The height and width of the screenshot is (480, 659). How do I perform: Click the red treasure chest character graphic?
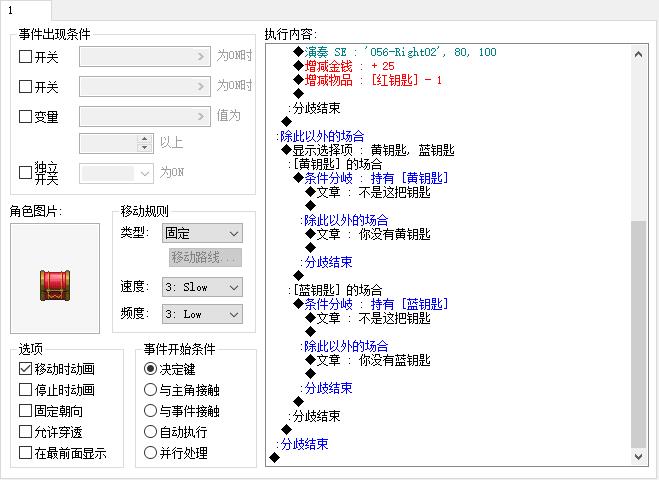pyautogui.click(x=55, y=285)
